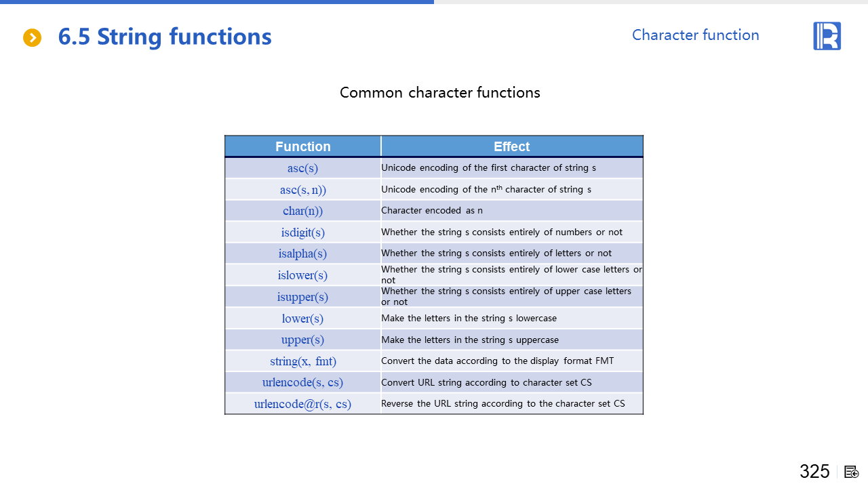This screenshot has height=488, width=868.
Task: Click the orange chevron bullet icon
Action: pyautogui.click(x=32, y=38)
